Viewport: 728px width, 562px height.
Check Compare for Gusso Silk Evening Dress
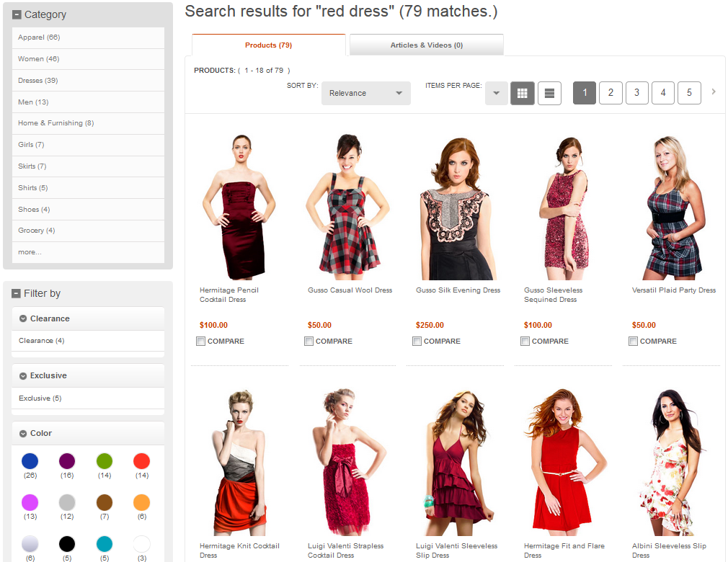[417, 341]
